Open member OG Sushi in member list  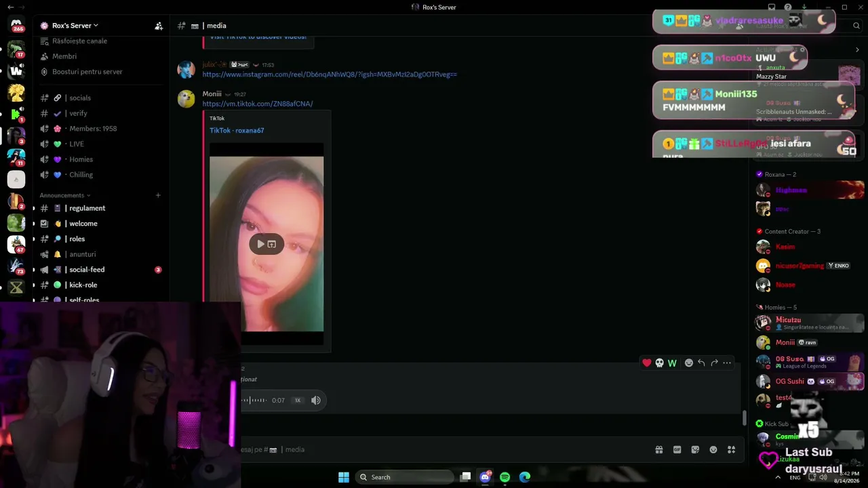[810, 382]
